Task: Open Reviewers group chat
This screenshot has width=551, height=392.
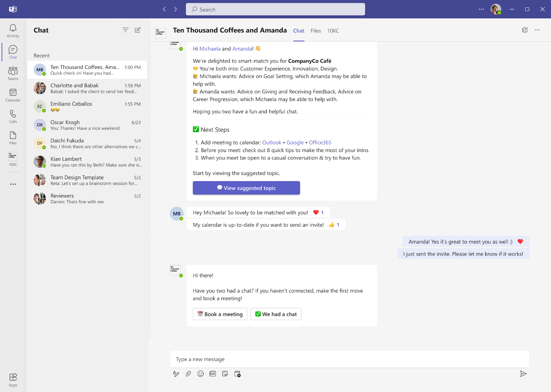Action: [x=87, y=198]
